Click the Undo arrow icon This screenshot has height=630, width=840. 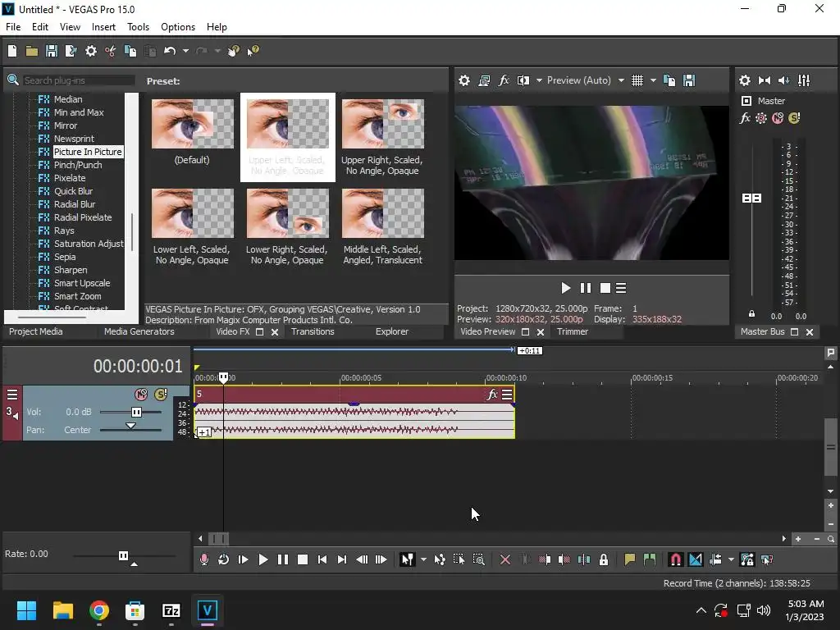tap(170, 51)
